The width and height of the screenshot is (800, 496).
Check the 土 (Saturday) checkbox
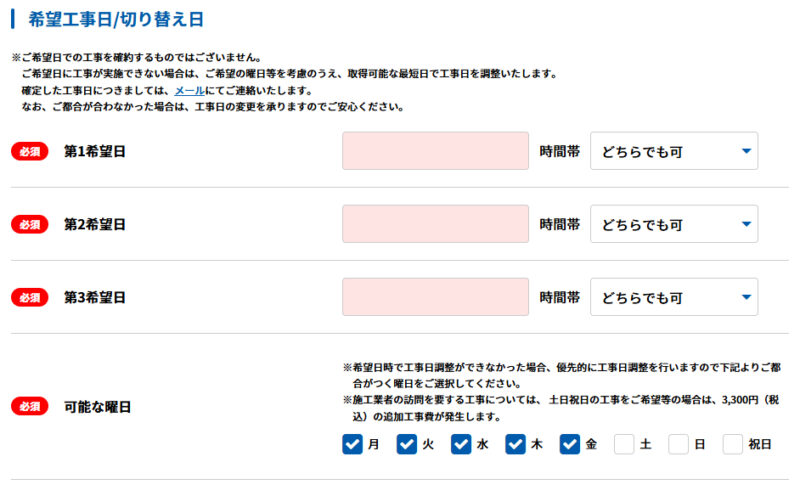click(x=624, y=444)
